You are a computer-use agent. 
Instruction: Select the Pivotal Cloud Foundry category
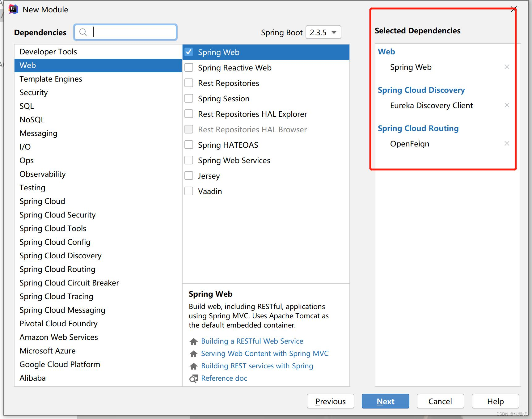(98, 324)
